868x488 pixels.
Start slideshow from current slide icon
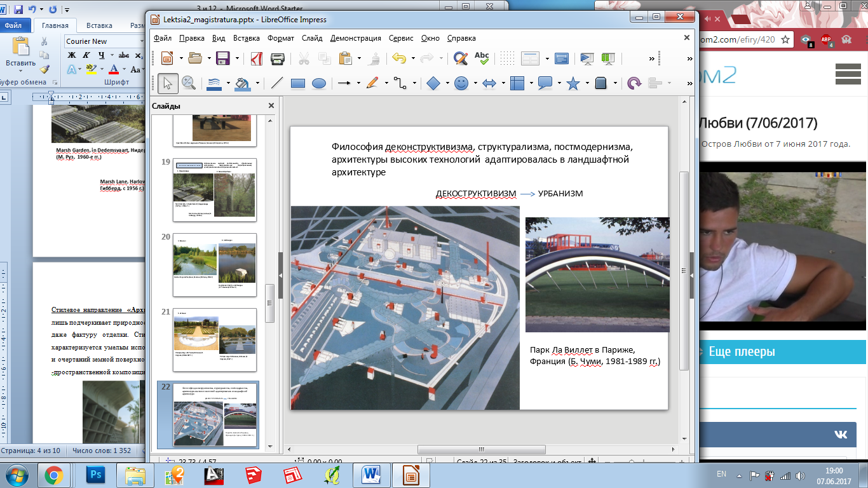pyautogui.click(x=608, y=58)
